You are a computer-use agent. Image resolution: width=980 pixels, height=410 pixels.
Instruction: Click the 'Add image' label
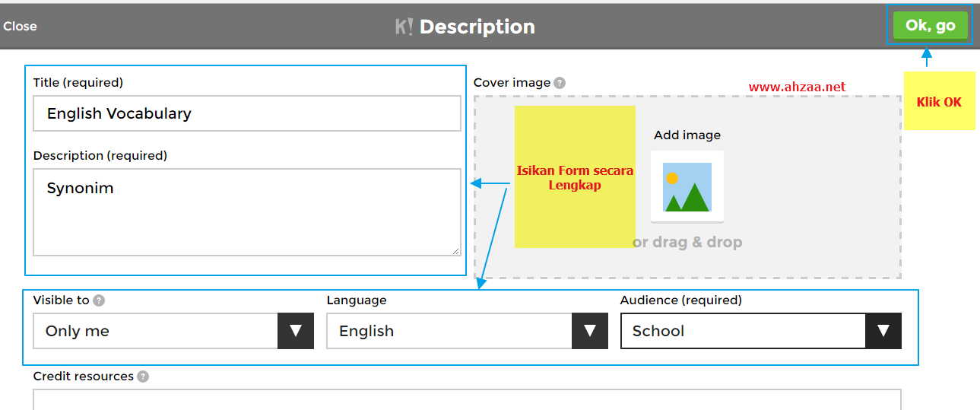(x=687, y=135)
